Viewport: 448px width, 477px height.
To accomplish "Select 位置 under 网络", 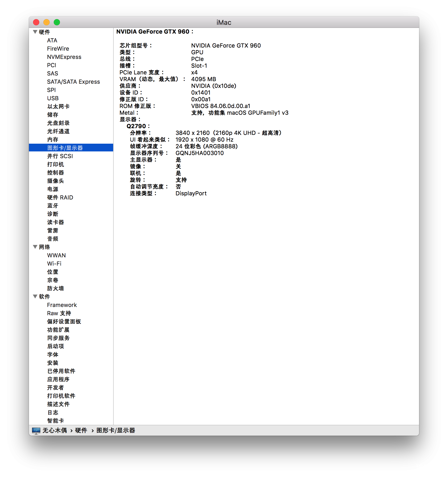I will (53, 272).
